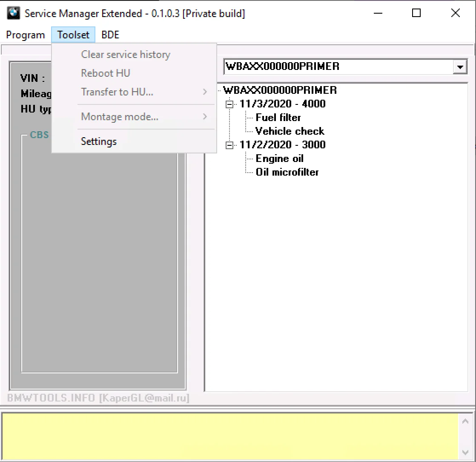Image resolution: width=476 pixels, height=462 pixels.
Task: Close the open Toolset menu
Action: 73,35
